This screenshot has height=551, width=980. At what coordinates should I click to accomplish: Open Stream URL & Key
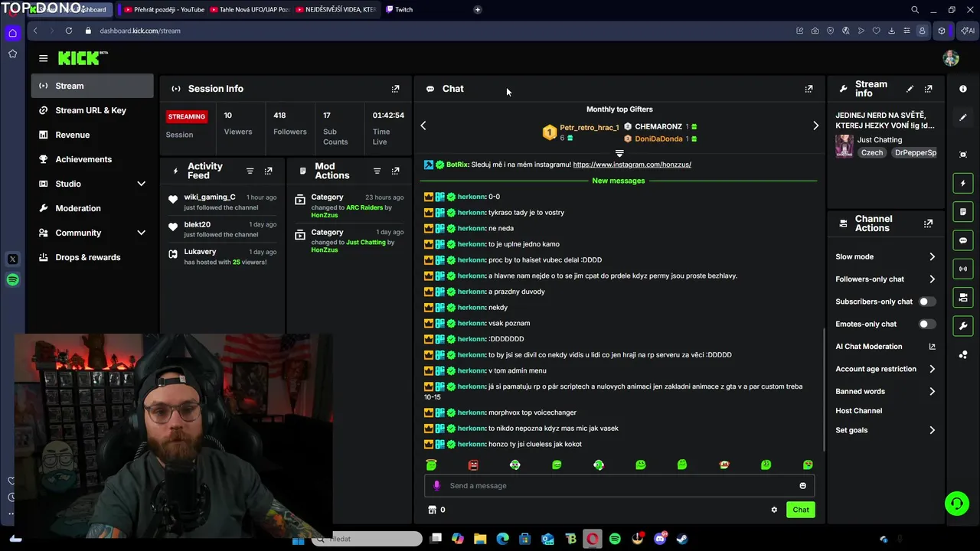coord(93,110)
